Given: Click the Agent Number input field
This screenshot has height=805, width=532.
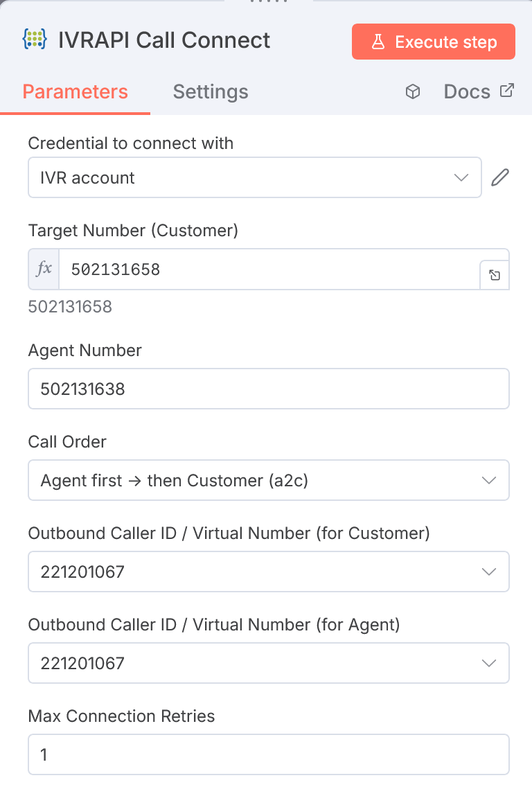Looking at the screenshot, I should [x=269, y=389].
